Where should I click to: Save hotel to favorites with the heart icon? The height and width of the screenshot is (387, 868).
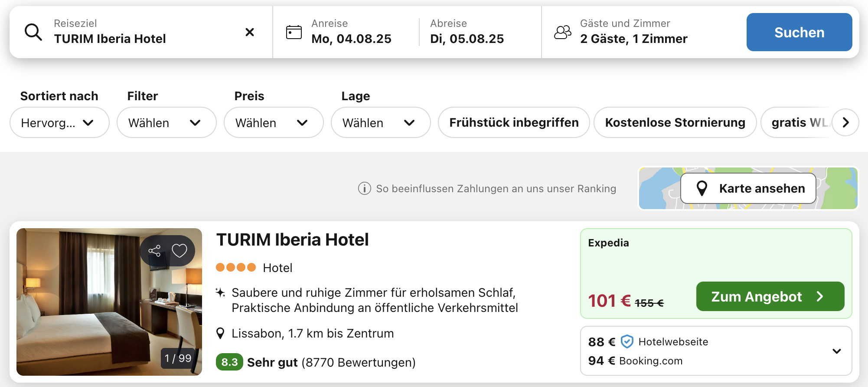pyautogui.click(x=179, y=251)
